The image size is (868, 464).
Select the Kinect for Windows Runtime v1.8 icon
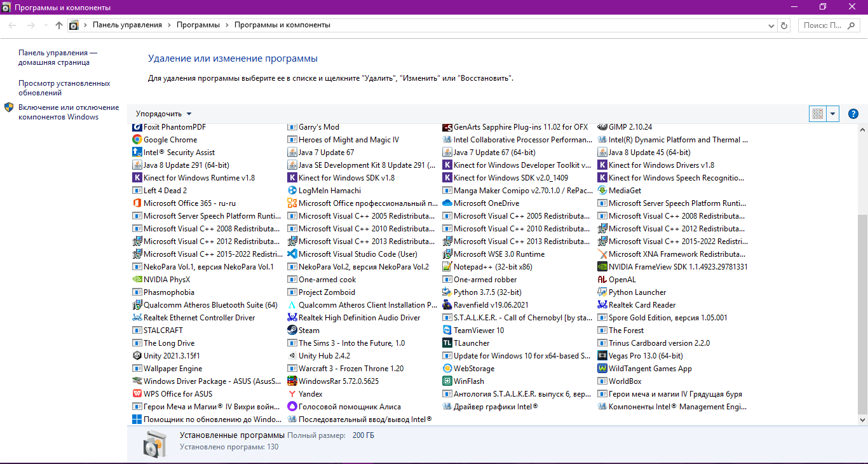[137, 178]
